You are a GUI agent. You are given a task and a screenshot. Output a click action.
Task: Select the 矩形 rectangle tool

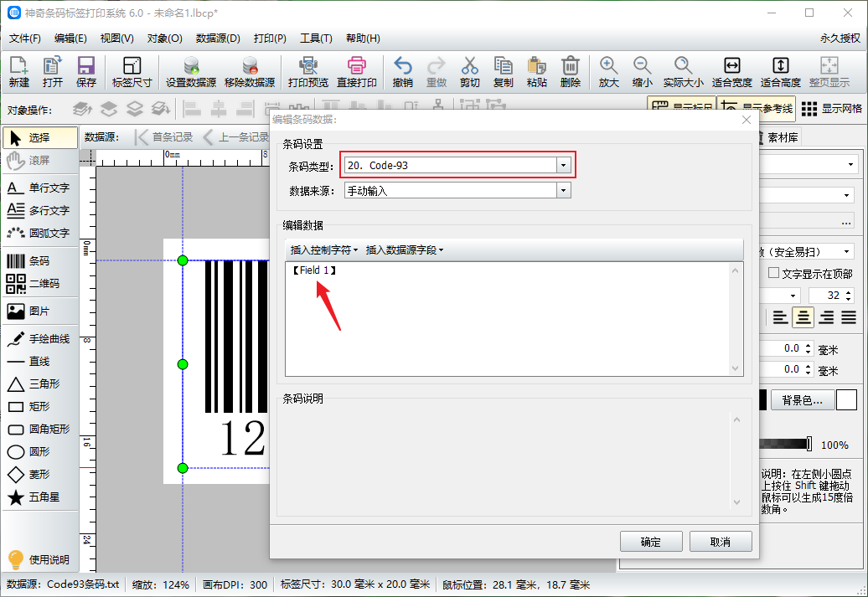coord(40,407)
